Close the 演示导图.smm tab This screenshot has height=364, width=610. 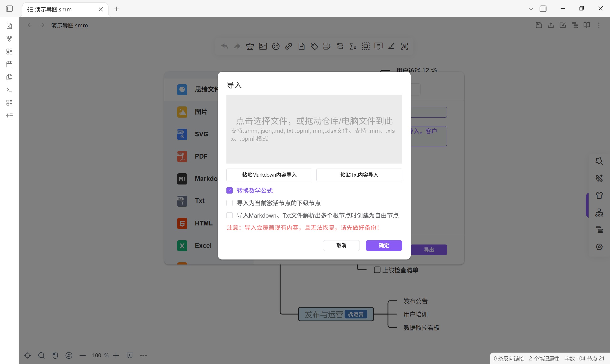coord(101,9)
